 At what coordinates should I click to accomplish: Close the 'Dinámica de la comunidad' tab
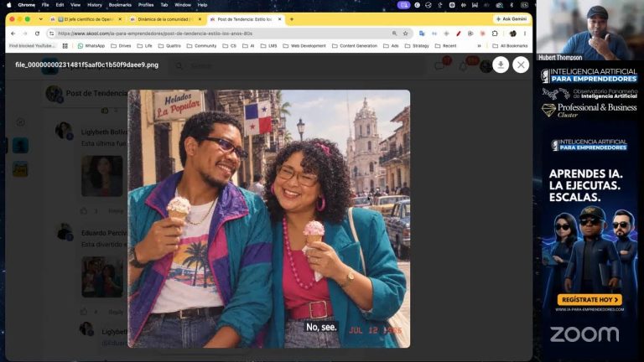click(x=200, y=19)
